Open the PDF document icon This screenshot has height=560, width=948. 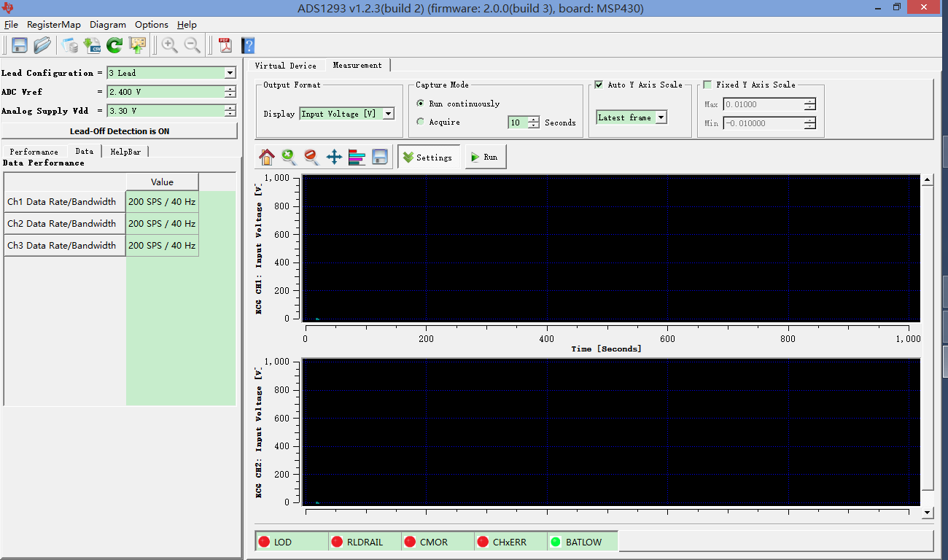pos(225,45)
